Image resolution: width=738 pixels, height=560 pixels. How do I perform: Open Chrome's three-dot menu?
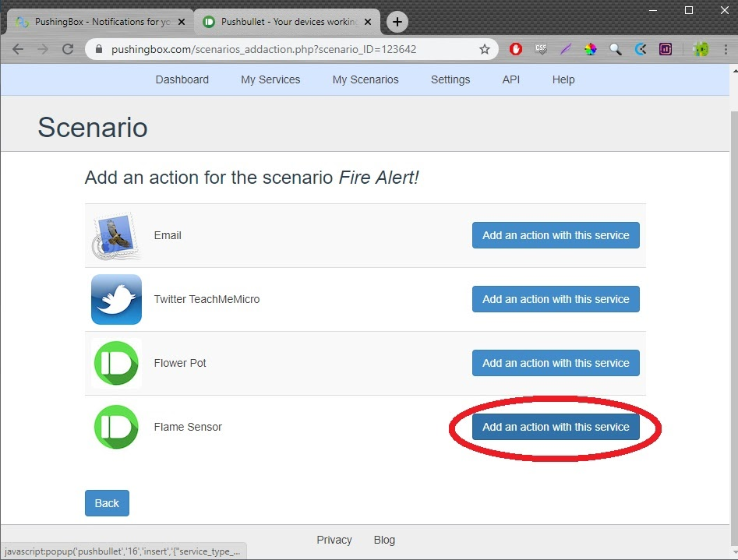pyautogui.click(x=725, y=49)
